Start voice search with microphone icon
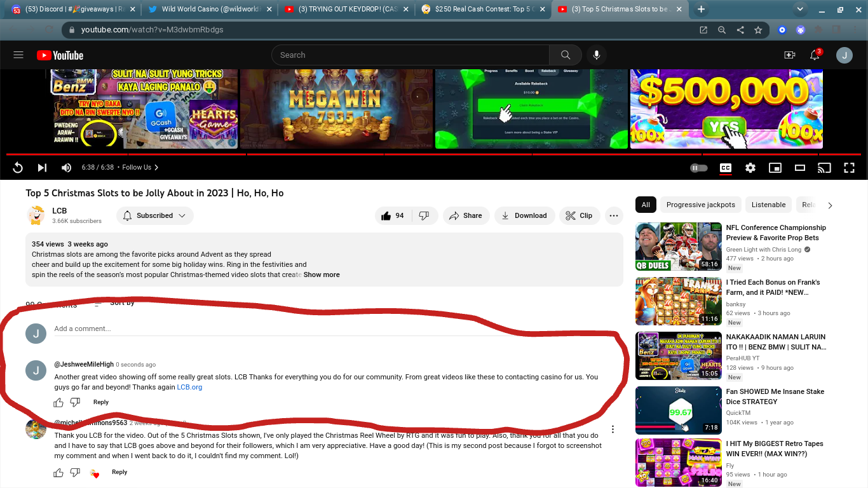The image size is (868, 488). [596, 55]
